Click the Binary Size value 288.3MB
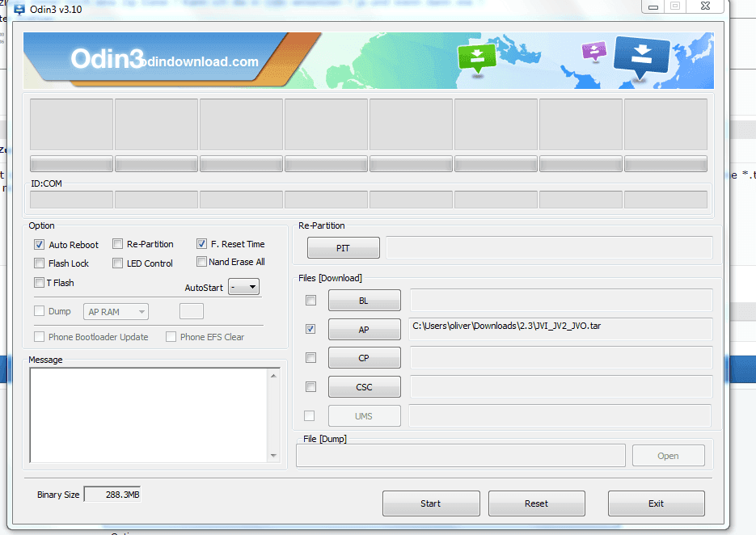 [x=112, y=494]
